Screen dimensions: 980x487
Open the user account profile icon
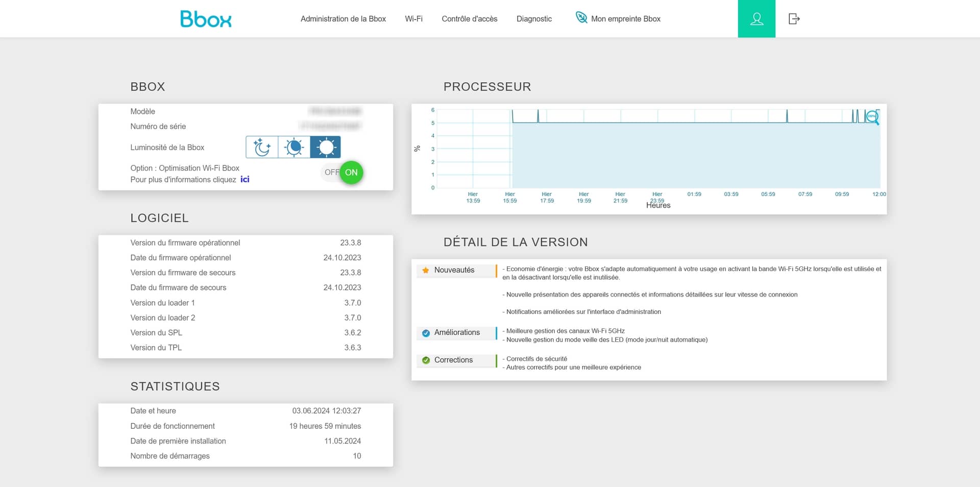pos(756,19)
